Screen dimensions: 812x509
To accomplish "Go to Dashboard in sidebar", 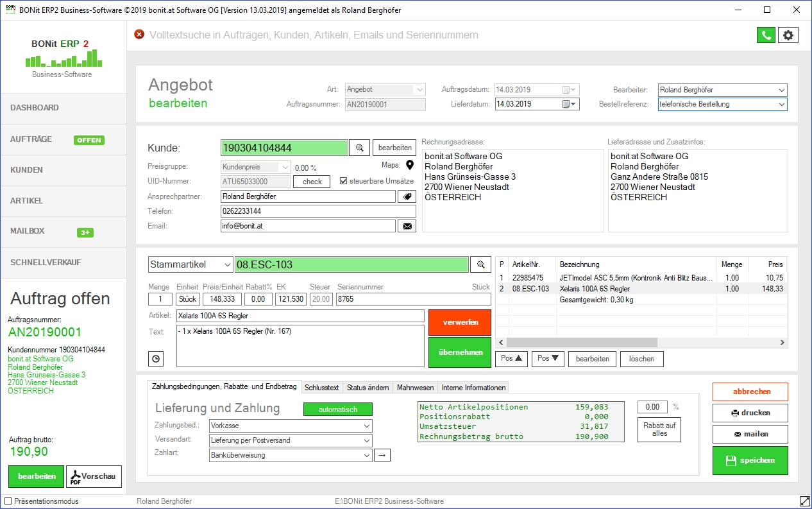I will 63,108.
